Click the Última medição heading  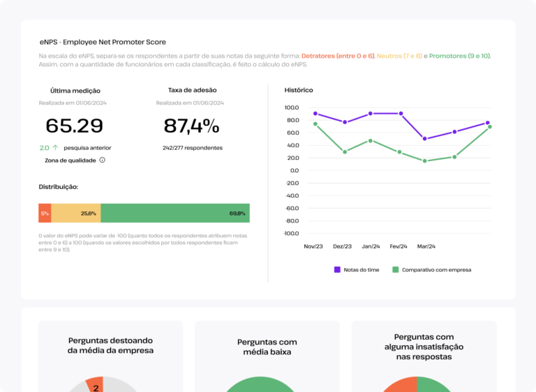coord(75,91)
